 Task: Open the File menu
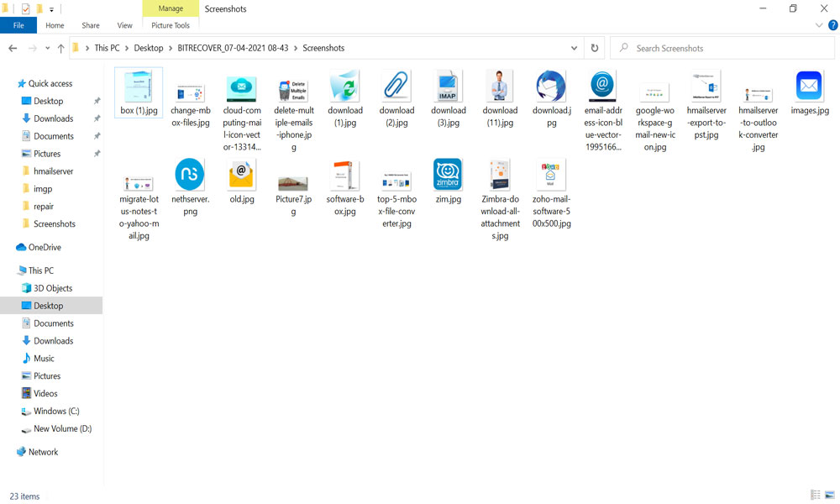click(x=18, y=25)
